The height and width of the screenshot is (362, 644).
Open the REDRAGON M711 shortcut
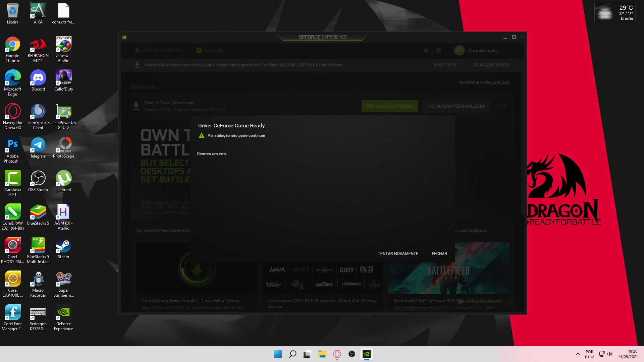(x=38, y=50)
